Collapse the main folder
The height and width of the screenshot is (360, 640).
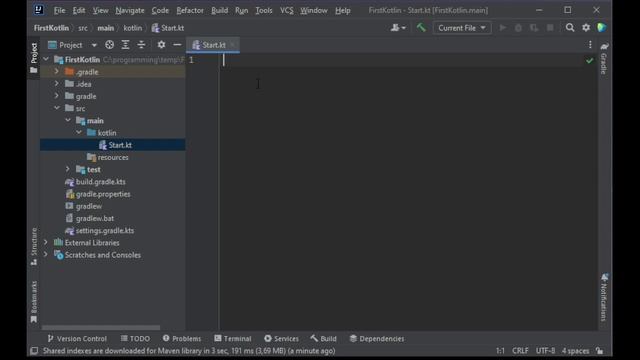pyautogui.click(x=68, y=120)
